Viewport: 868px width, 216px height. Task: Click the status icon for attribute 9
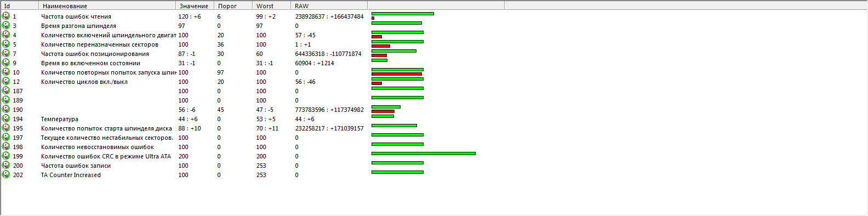(x=6, y=62)
